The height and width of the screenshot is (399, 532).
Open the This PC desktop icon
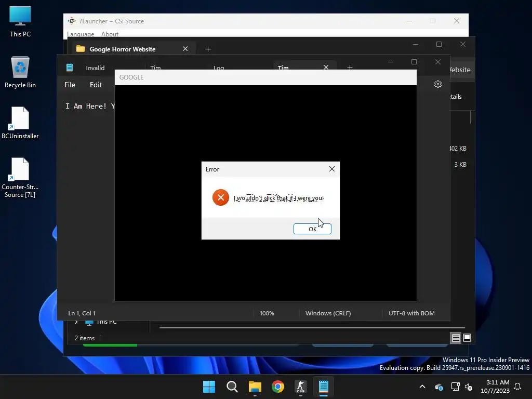(x=20, y=21)
